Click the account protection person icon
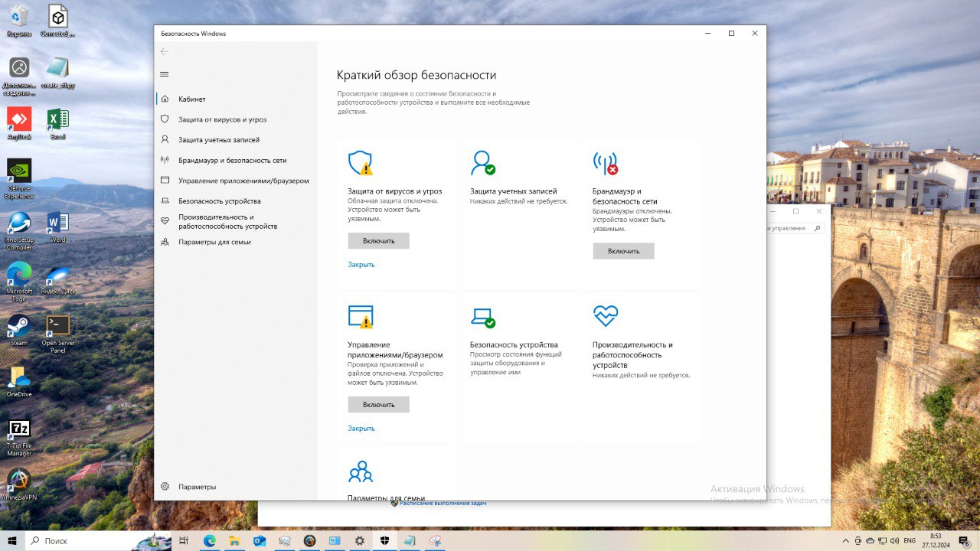980x551 pixels. tap(482, 162)
